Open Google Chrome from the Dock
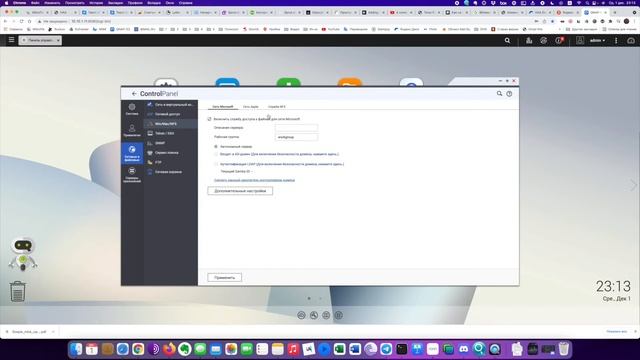640x360 pixels. tap(138, 349)
